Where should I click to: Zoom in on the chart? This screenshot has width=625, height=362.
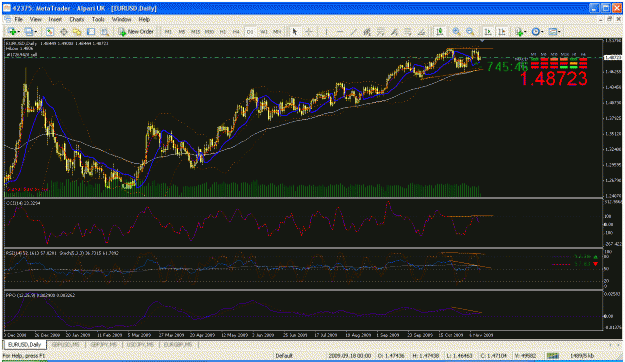[x=456, y=31]
